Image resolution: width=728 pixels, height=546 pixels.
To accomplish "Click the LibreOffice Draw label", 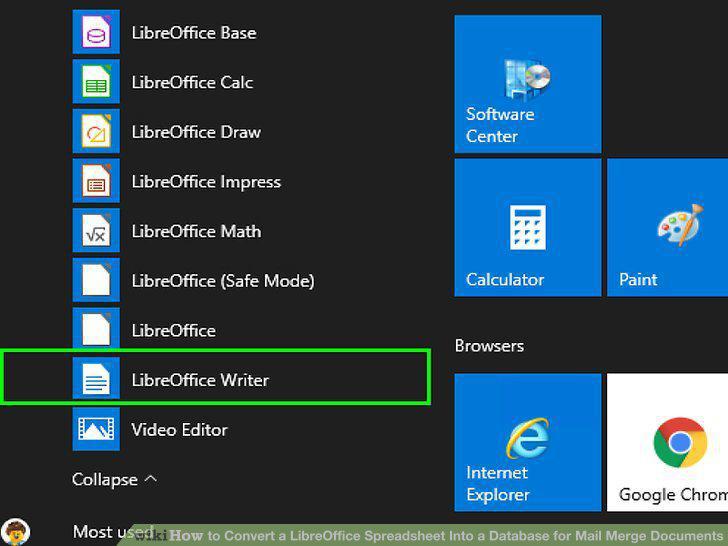I will 196,132.
